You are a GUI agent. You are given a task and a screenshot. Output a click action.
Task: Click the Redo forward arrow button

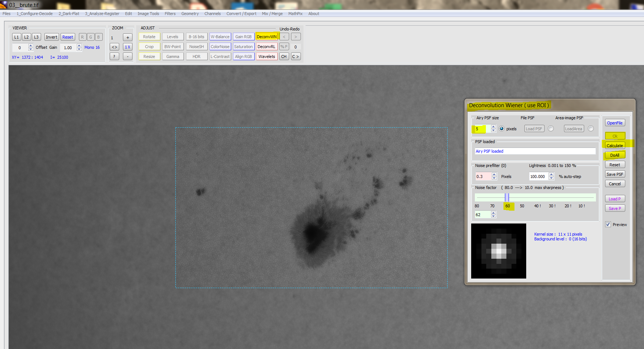click(296, 37)
